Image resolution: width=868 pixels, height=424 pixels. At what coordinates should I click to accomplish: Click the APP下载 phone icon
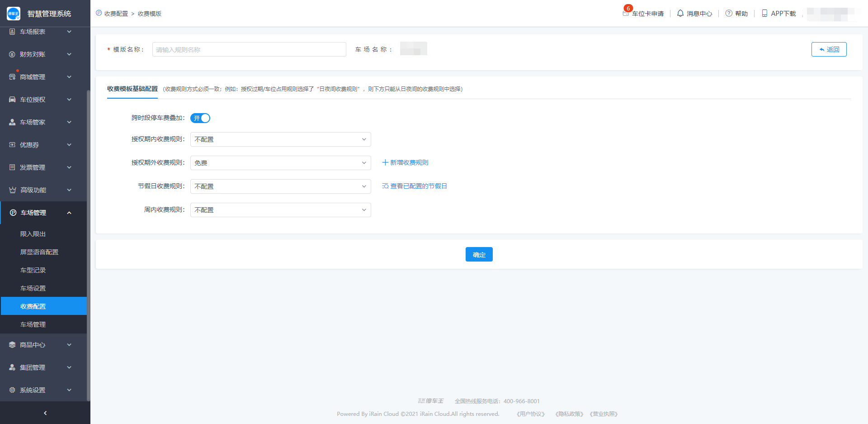764,14
